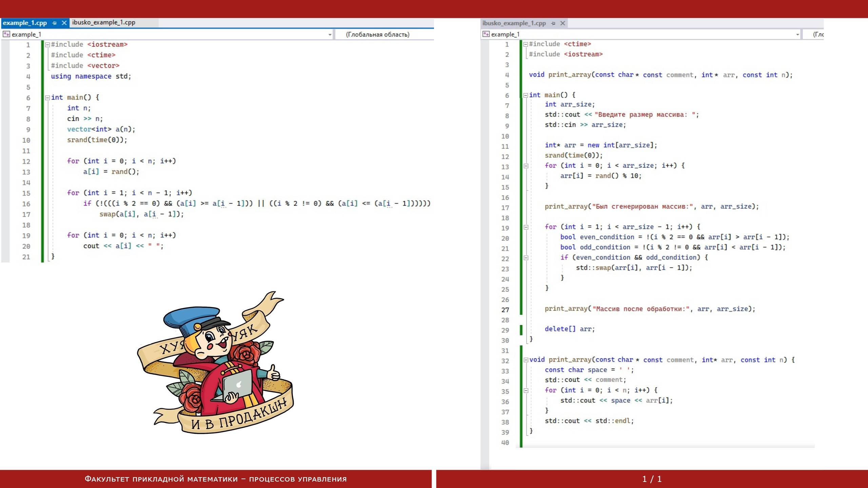Collapse the print_array function definition on line 32
This screenshot has height=488, width=868.
[x=526, y=360]
